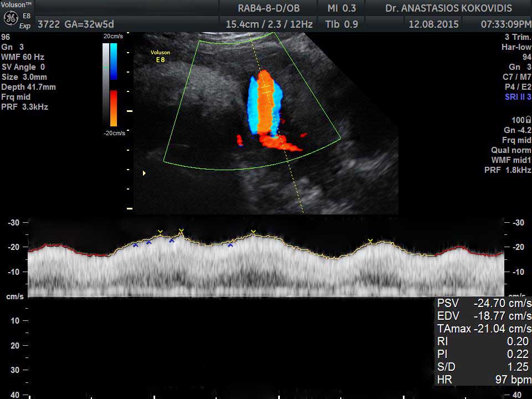The image size is (532, 399).
Task: Click the MI 0.3 indicator
Action: tap(342, 8)
